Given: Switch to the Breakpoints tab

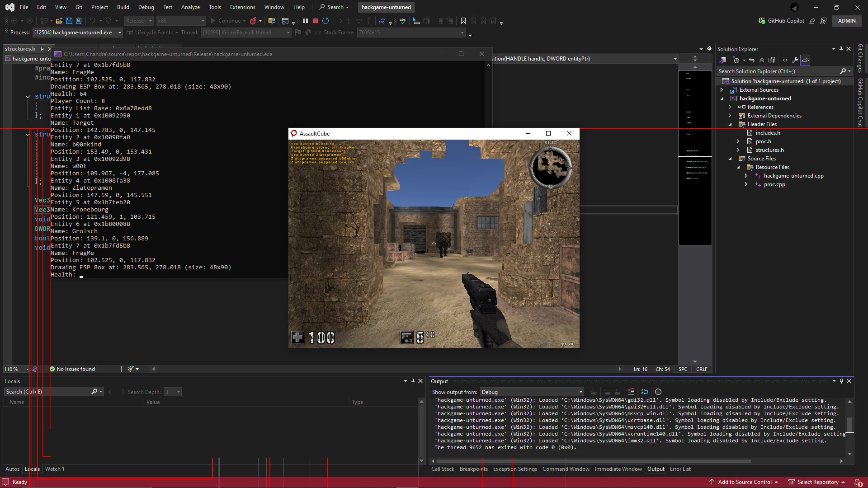Looking at the screenshot, I should point(474,469).
